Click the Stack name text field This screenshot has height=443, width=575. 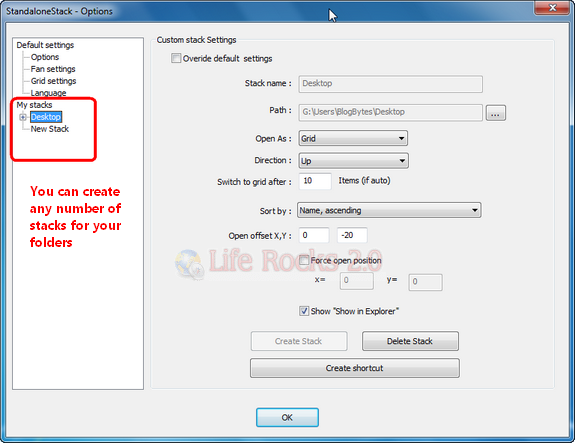(391, 84)
